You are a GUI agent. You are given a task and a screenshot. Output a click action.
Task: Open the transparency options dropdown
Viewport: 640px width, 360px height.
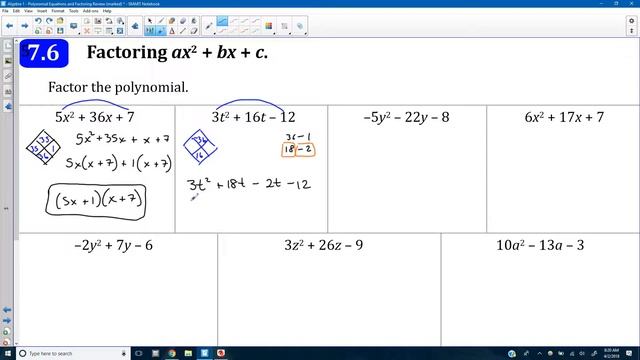[300, 26]
